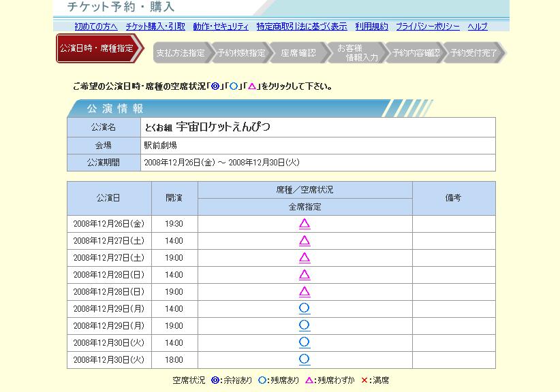The image size is (560, 392).
Task: Click the 残席わずか legend entry
Action: 330,380
